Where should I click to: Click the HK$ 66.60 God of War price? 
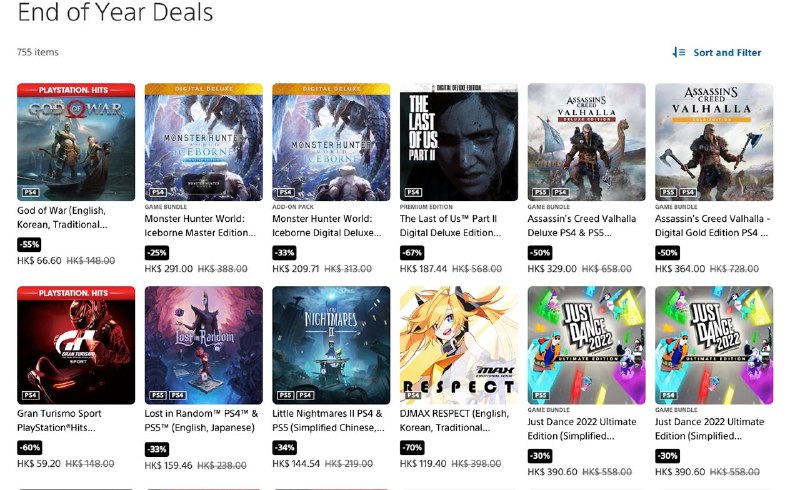click(x=38, y=261)
